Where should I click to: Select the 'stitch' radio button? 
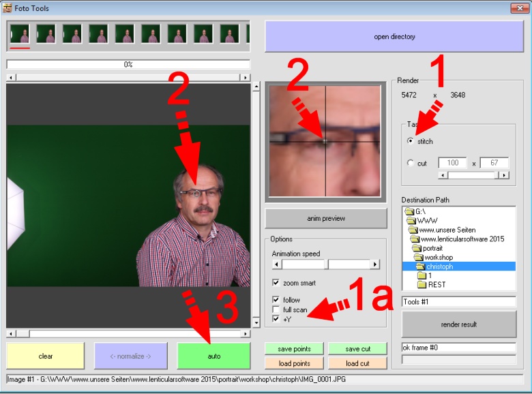click(x=410, y=141)
